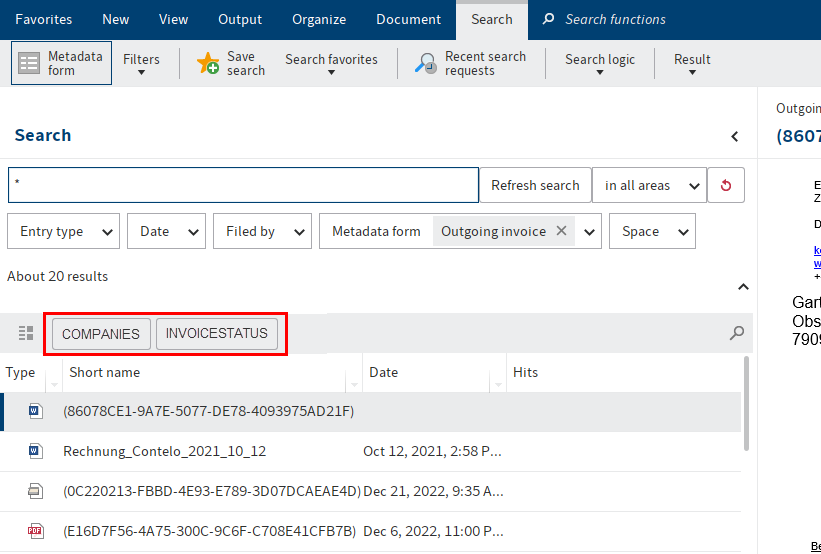
Task: Open the Filed by dropdown
Action: click(262, 231)
